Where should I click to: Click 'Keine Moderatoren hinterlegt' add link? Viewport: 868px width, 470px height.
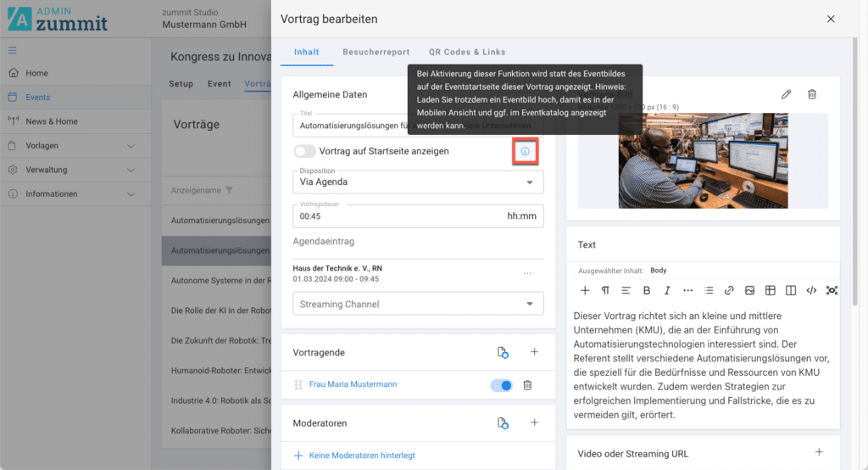coord(362,456)
